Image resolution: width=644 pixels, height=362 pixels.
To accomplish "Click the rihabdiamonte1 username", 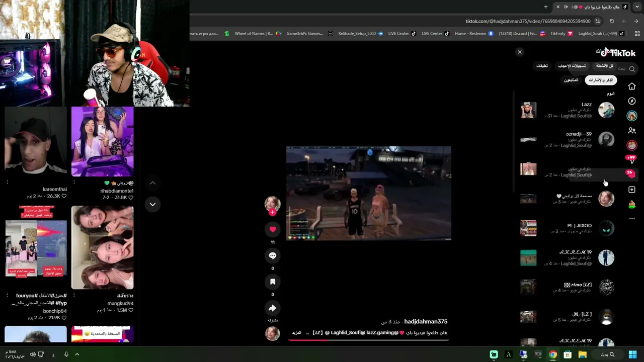I will click(117, 191).
